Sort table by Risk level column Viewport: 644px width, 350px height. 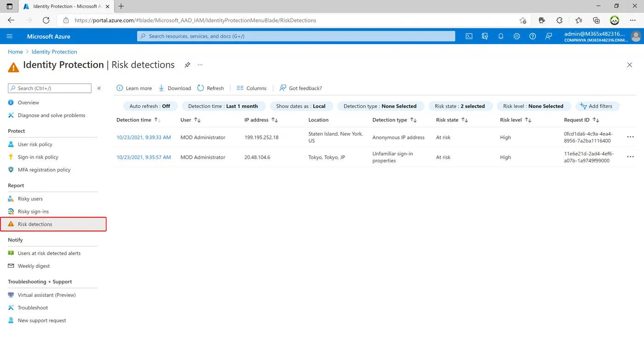point(516,120)
